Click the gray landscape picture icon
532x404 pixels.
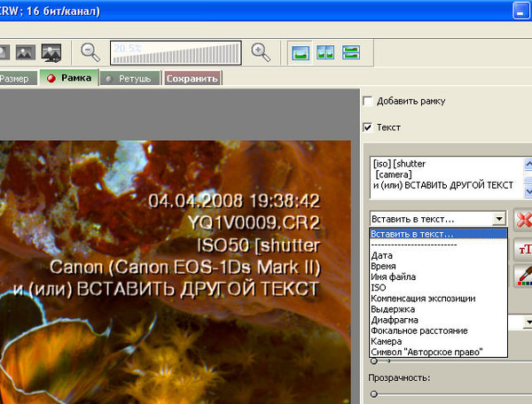(x=26, y=52)
